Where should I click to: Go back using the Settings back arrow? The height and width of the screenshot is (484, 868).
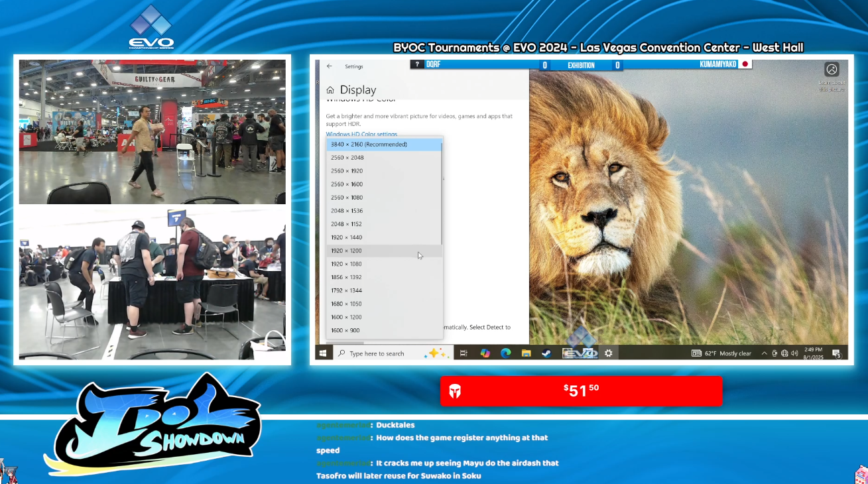(330, 66)
